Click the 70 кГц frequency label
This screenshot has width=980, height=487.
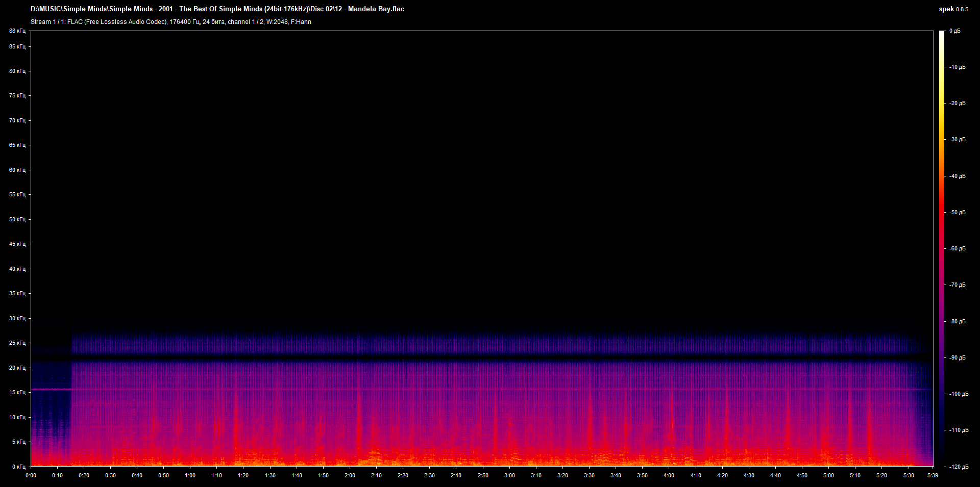[x=17, y=120]
